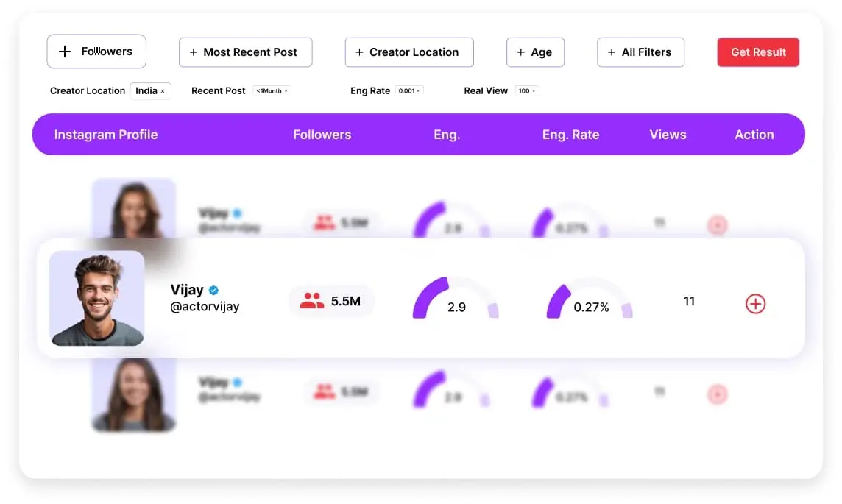The image size is (842, 504).
Task: Remove the <1Month recent post filter
Action: 286,91
